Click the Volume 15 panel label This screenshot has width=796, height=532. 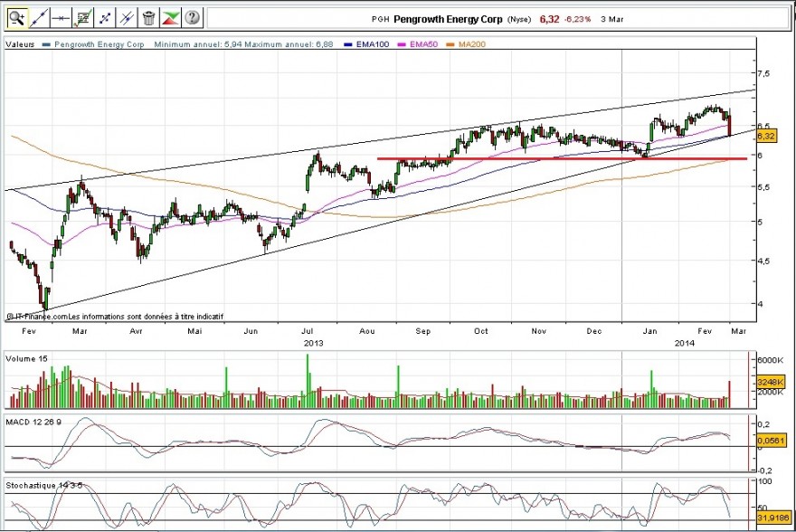[x=26, y=358]
